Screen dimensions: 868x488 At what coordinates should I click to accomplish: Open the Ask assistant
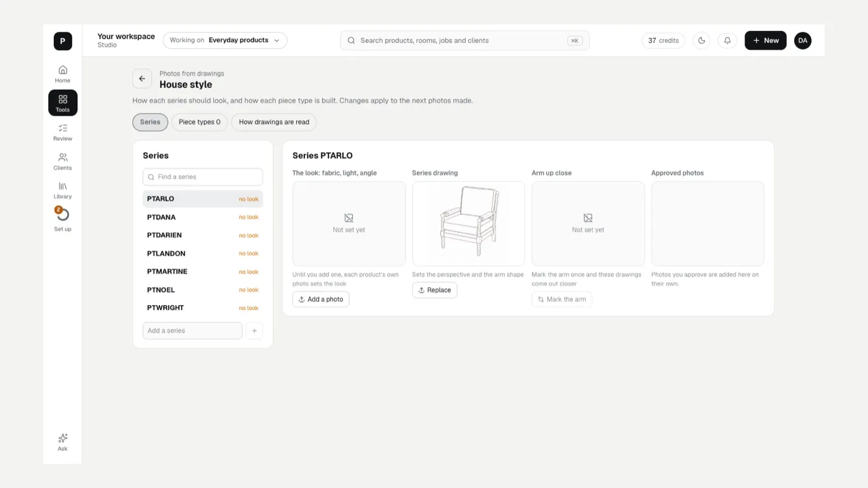pos(63,442)
